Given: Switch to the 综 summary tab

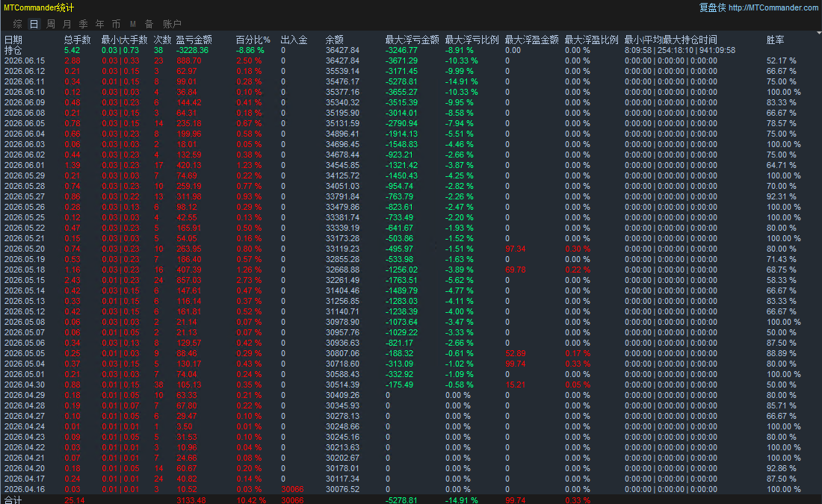Looking at the screenshot, I should (x=18, y=24).
